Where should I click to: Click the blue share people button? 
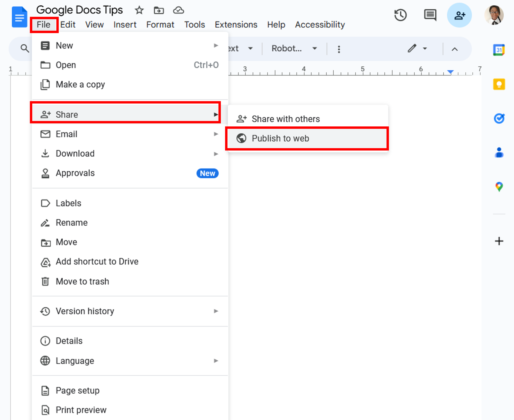pyautogui.click(x=459, y=15)
